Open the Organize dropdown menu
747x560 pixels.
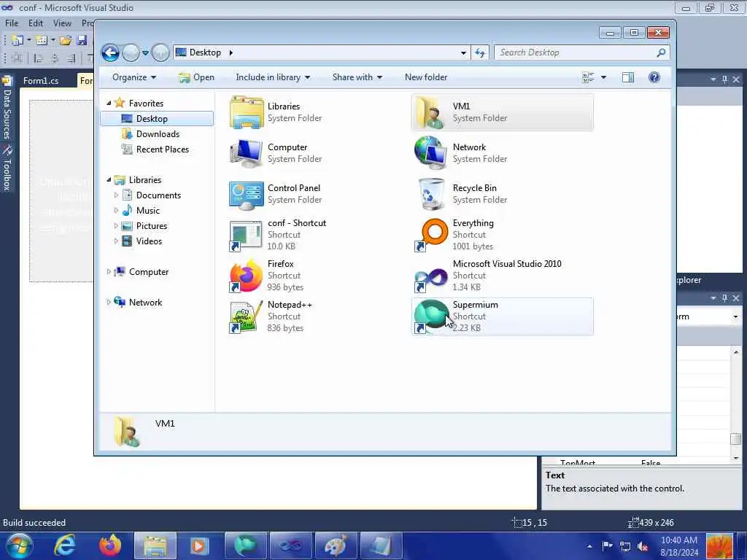(134, 77)
